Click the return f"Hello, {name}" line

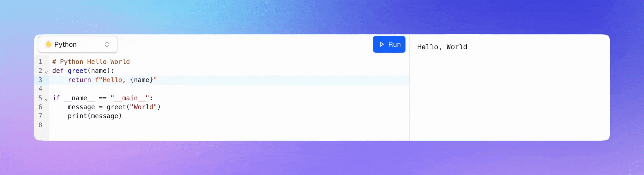[112, 80]
